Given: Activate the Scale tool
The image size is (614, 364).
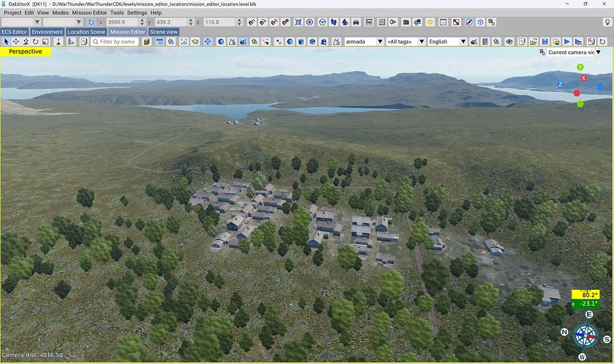Looking at the screenshot, I should coord(45,42).
